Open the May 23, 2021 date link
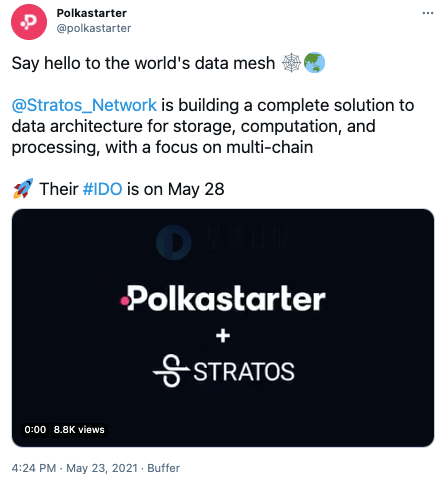The image size is (445, 485). (x=102, y=468)
